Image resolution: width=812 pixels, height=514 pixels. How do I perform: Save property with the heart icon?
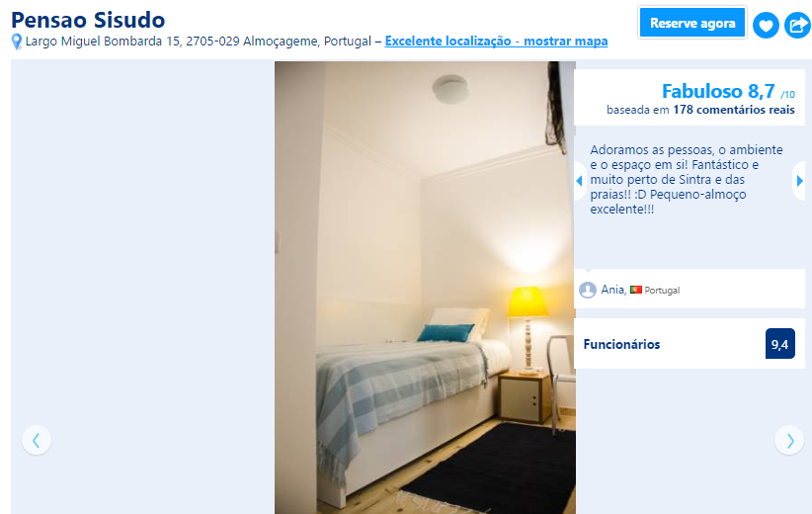766,25
